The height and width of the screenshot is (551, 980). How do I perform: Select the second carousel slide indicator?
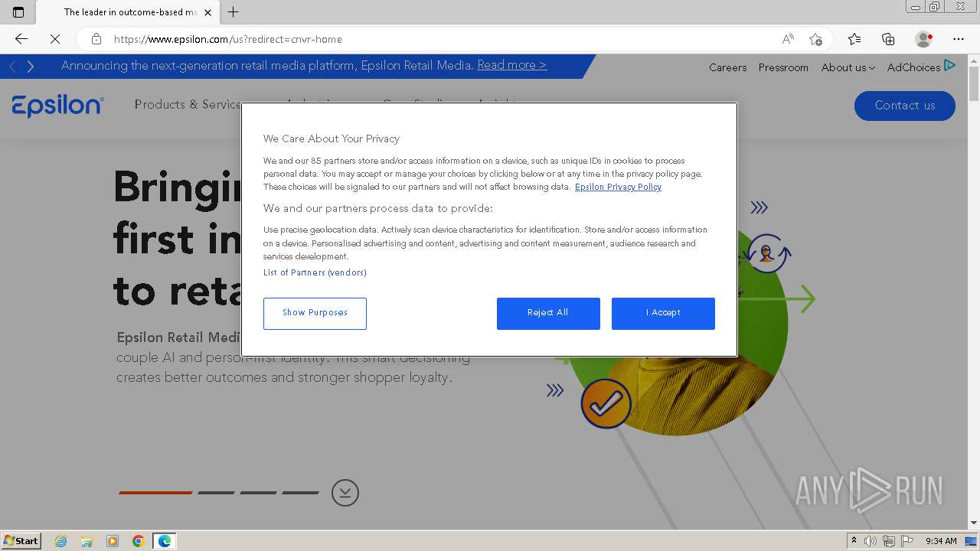[216, 493]
